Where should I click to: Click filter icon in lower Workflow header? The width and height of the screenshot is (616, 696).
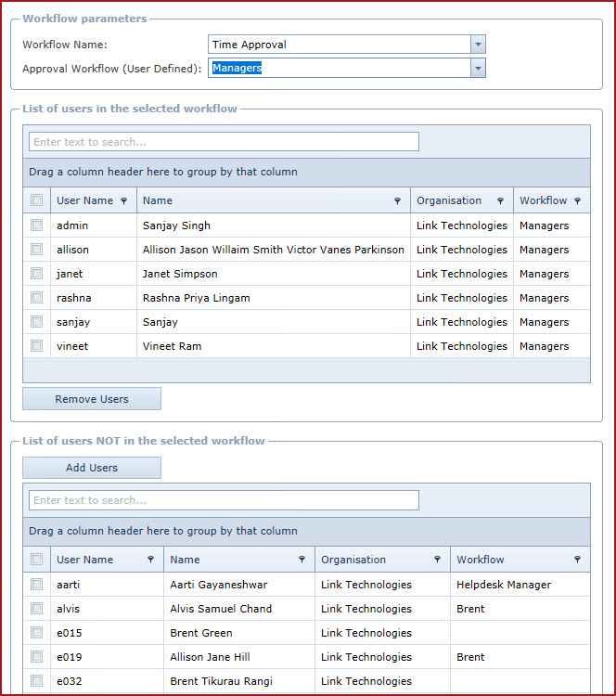pos(577,560)
